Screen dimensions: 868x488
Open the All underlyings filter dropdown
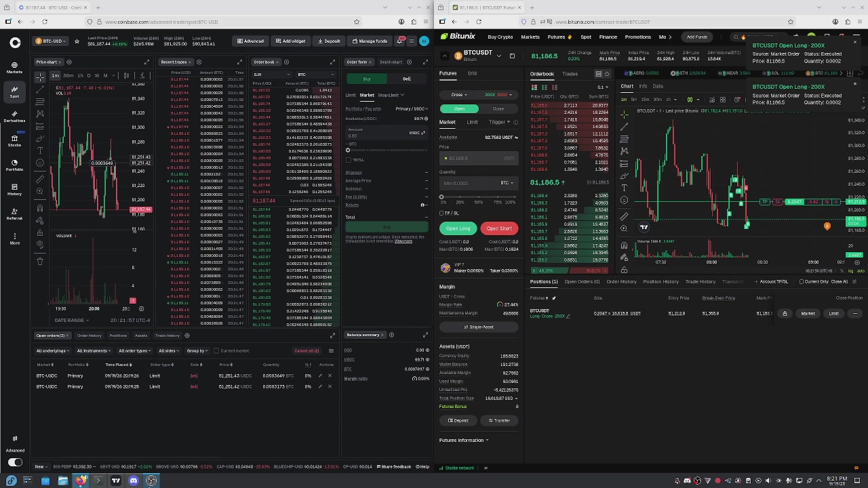[53, 351]
